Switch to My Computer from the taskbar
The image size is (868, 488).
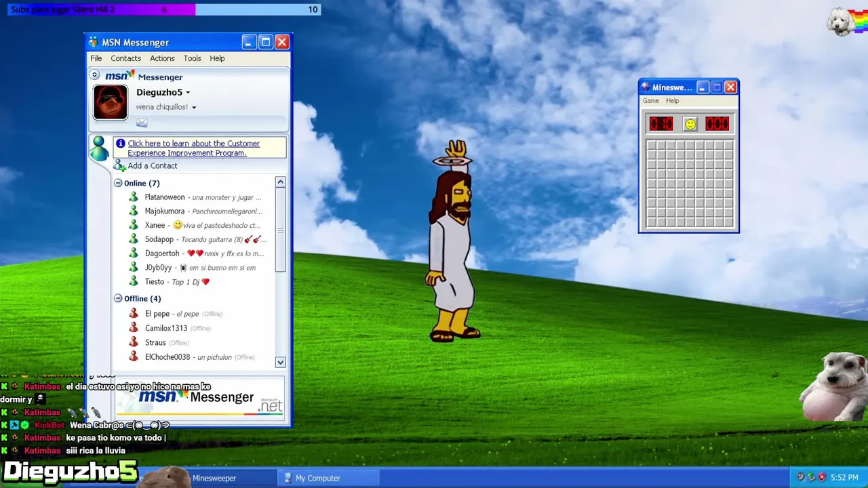tap(328, 478)
